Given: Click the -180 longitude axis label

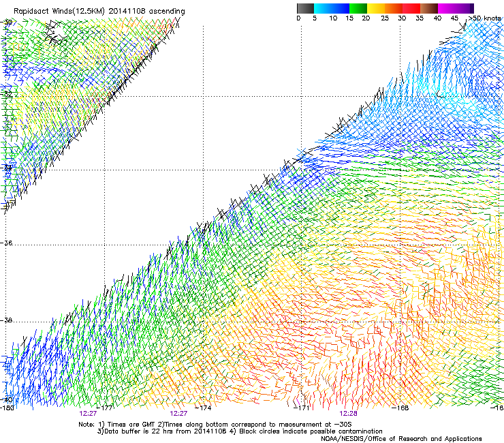Looking at the screenshot, I should pos(7,408).
